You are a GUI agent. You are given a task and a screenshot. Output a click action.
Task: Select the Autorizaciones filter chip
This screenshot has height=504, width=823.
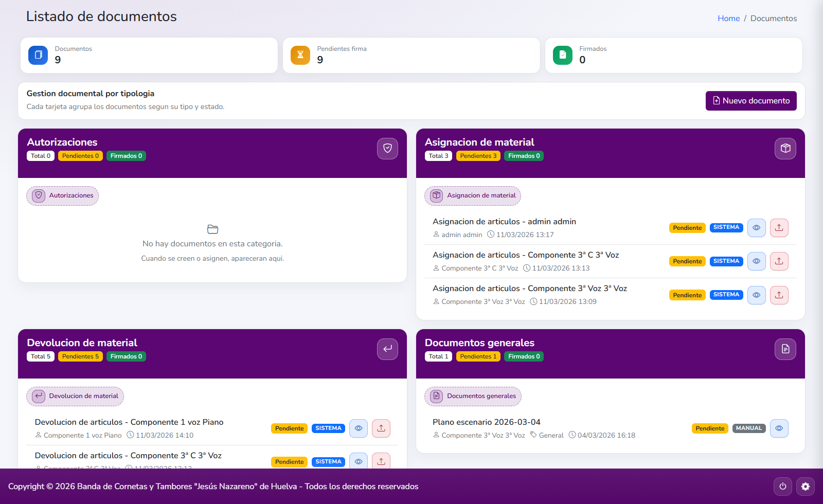click(x=62, y=195)
